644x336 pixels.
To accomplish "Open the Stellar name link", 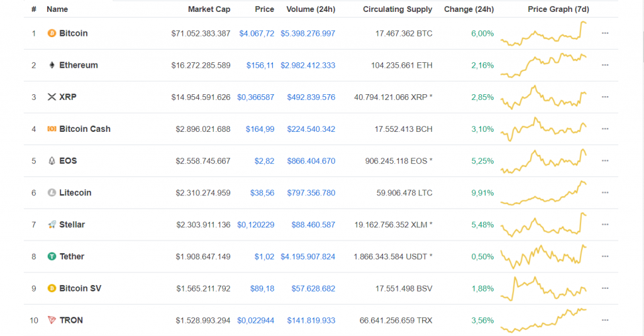I will click(x=72, y=224).
